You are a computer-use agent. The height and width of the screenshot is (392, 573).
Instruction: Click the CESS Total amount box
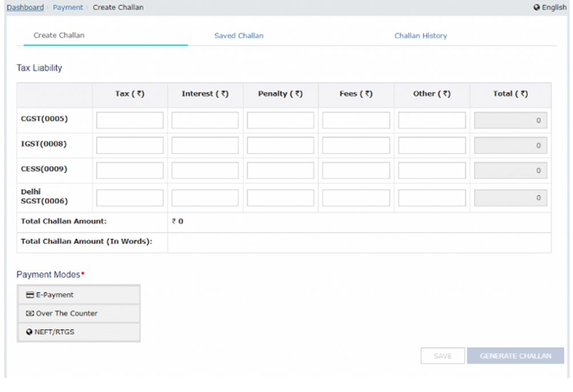coord(510,171)
